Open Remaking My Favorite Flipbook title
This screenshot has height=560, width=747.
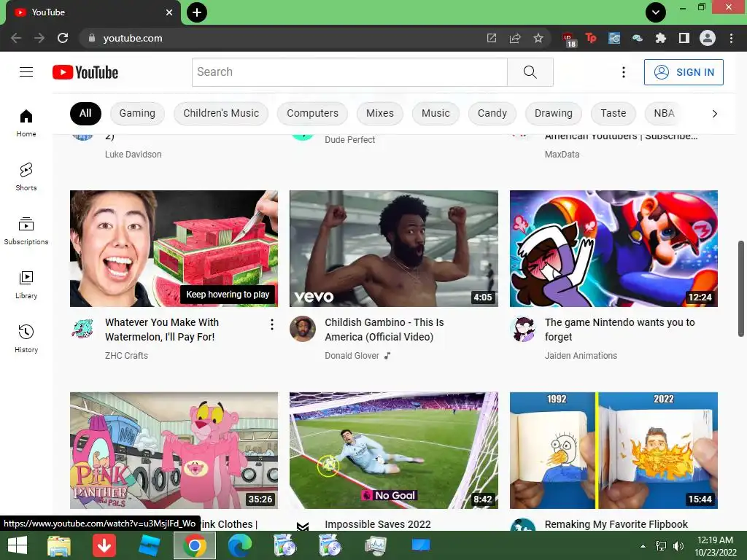616,524
